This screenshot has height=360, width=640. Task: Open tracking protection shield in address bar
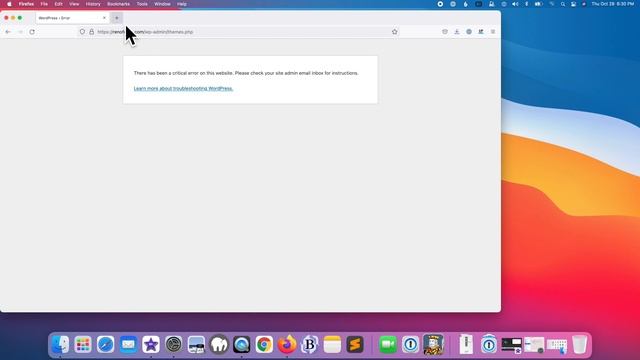click(82, 32)
